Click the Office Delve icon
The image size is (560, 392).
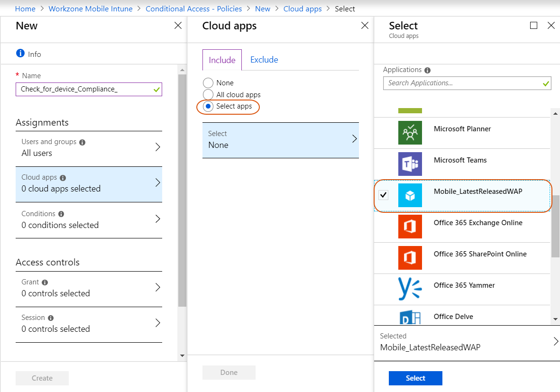410,317
